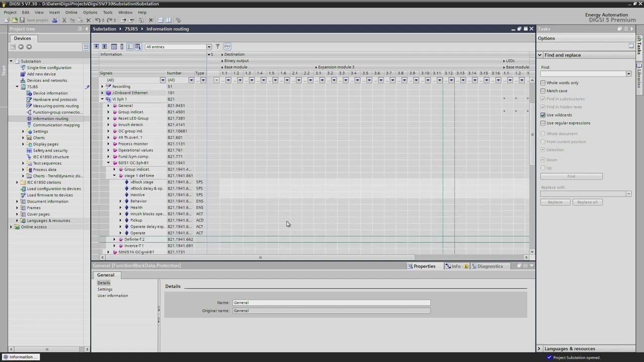This screenshot has width=644, height=362.
Task: Click the Redo arrow icon
Action: tap(110, 20)
